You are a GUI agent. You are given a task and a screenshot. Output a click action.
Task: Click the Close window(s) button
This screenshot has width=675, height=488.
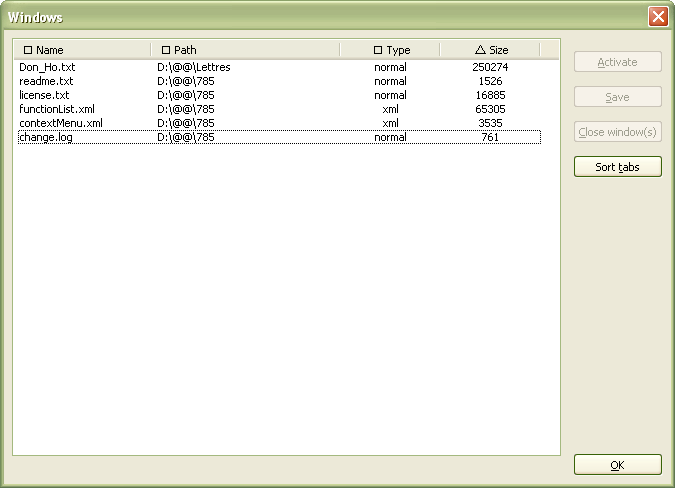(617, 132)
